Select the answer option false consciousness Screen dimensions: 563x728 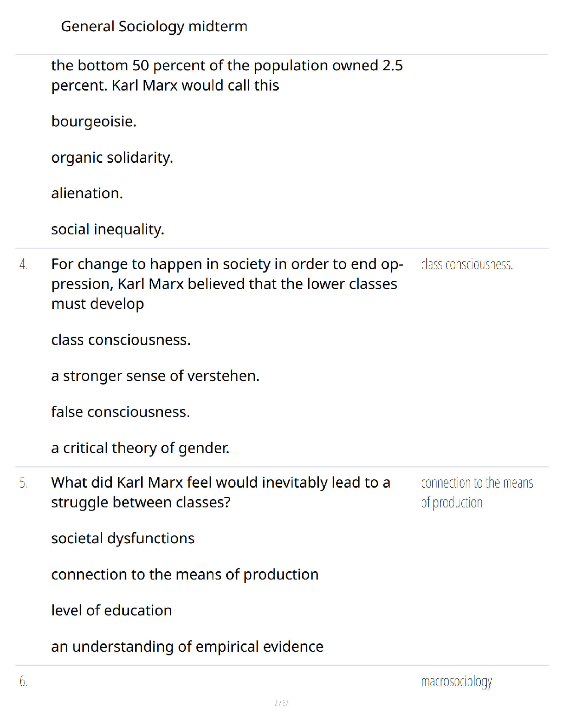coord(121,412)
